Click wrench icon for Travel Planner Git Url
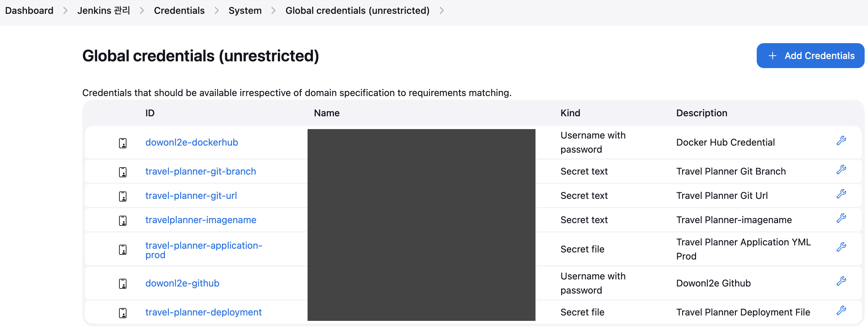 point(841,194)
